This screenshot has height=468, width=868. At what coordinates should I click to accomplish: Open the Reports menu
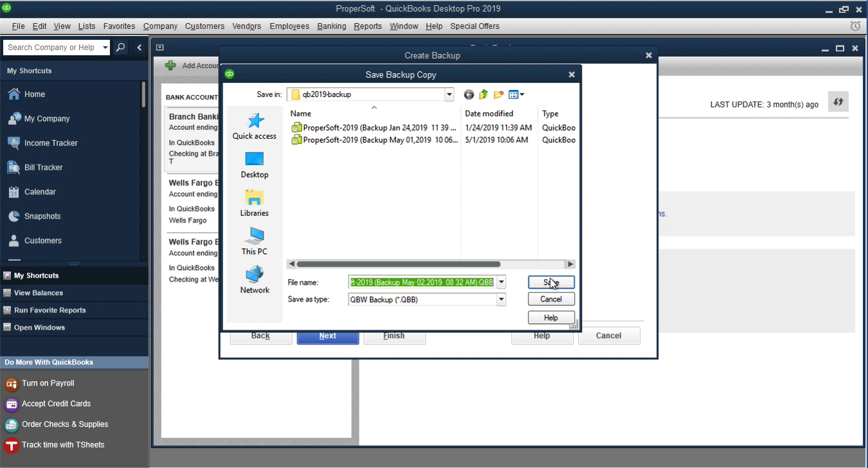368,26
